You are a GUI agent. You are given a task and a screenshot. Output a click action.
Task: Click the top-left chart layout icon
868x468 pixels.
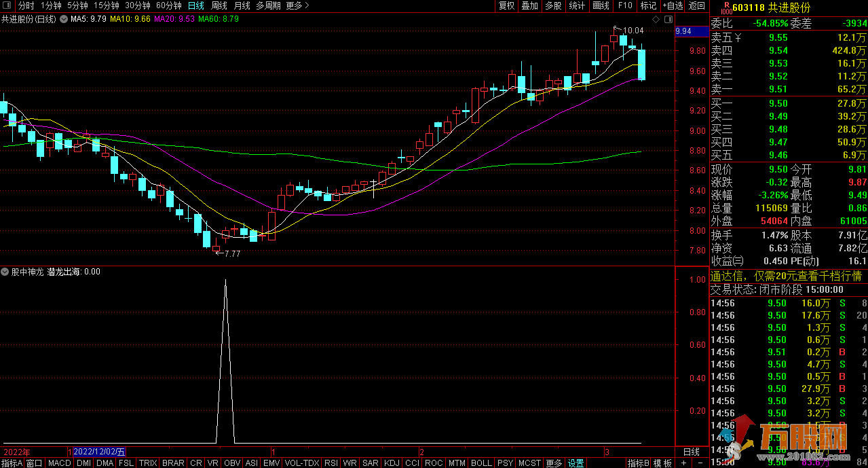[x=7, y=5]
